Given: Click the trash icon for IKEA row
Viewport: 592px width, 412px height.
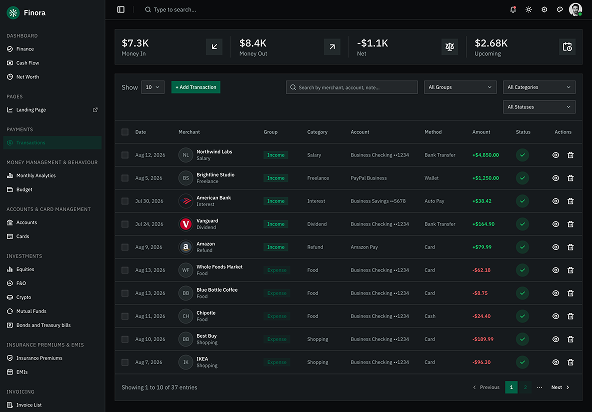Looking at the screenshot, I should pyautogui.click(x=570, y=362).
